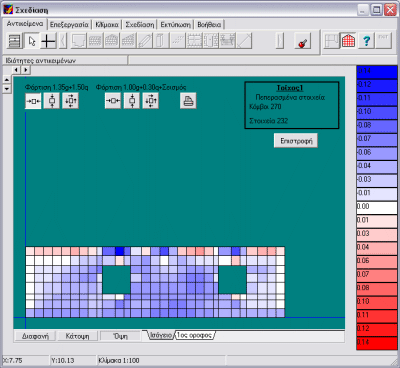
Task: Show shear stress for seismic loading
Action: click(150, 101)
